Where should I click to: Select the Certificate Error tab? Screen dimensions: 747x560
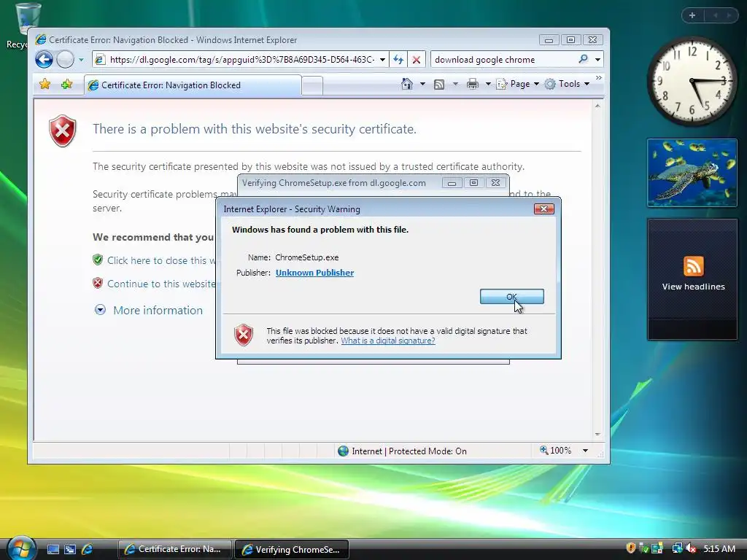click(x=193, y=85)
